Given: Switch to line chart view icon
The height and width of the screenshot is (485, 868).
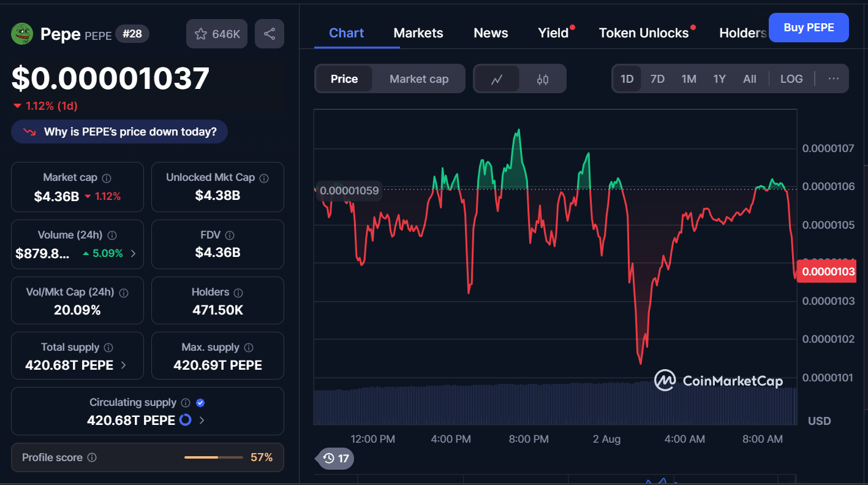Looking at the screenshot, I should point(497,79).
